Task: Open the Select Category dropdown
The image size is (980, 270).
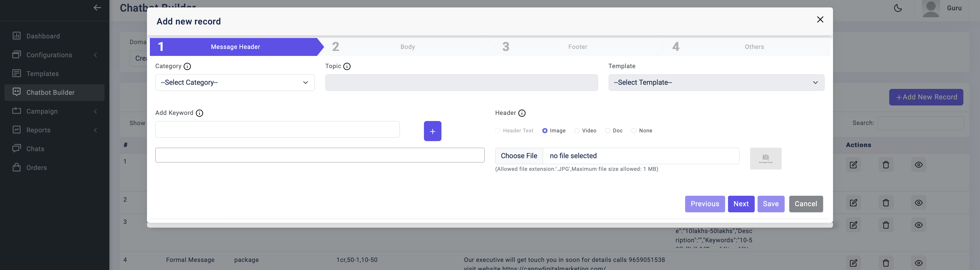Action: tap(235, 82)
